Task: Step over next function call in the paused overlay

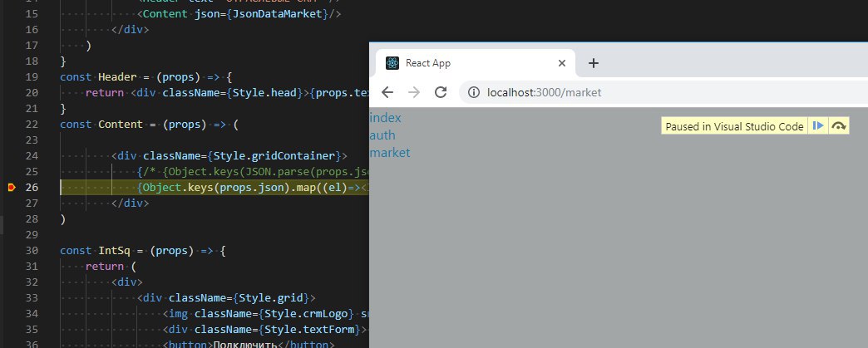Action: point(839,126)
